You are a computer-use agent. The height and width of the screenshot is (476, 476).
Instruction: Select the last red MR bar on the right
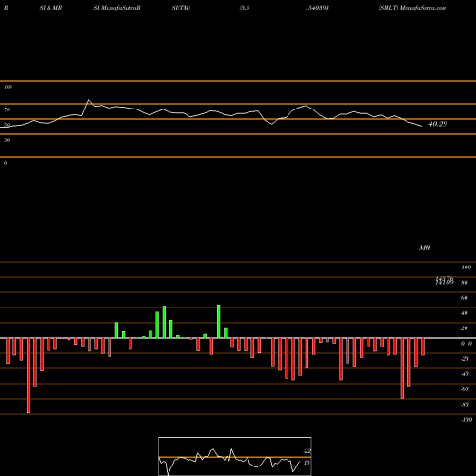(423, 347)
